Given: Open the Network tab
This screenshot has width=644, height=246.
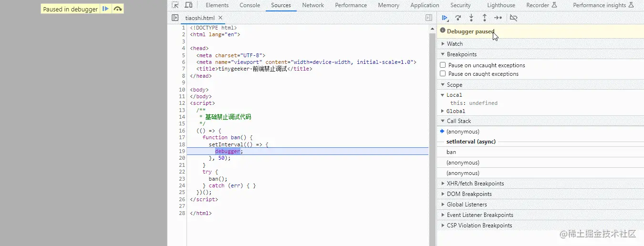Looking at the screenshot, I should (313, 5).
